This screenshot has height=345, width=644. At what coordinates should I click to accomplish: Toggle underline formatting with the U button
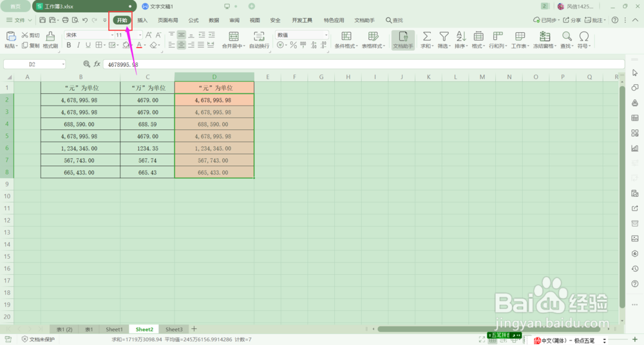[88, 45]
